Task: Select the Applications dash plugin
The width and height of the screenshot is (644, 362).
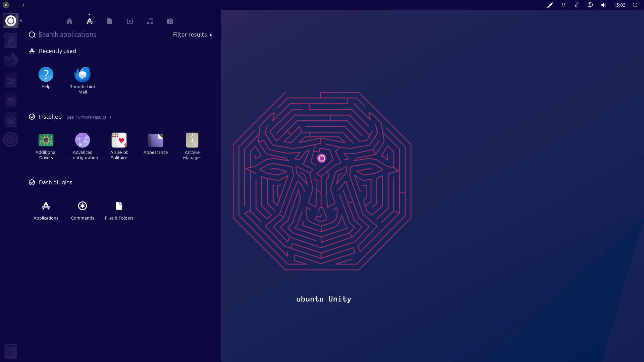Action: click(x=46, y=210)
